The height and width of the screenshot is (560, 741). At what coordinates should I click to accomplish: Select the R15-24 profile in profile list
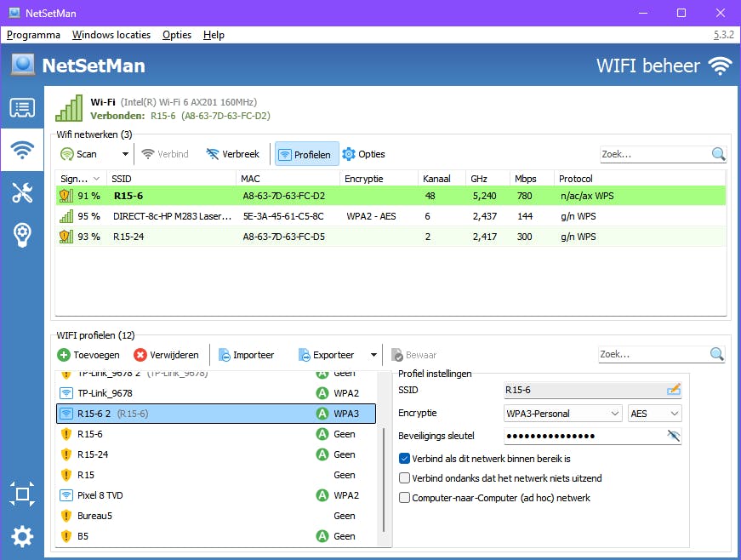(216, 454)
